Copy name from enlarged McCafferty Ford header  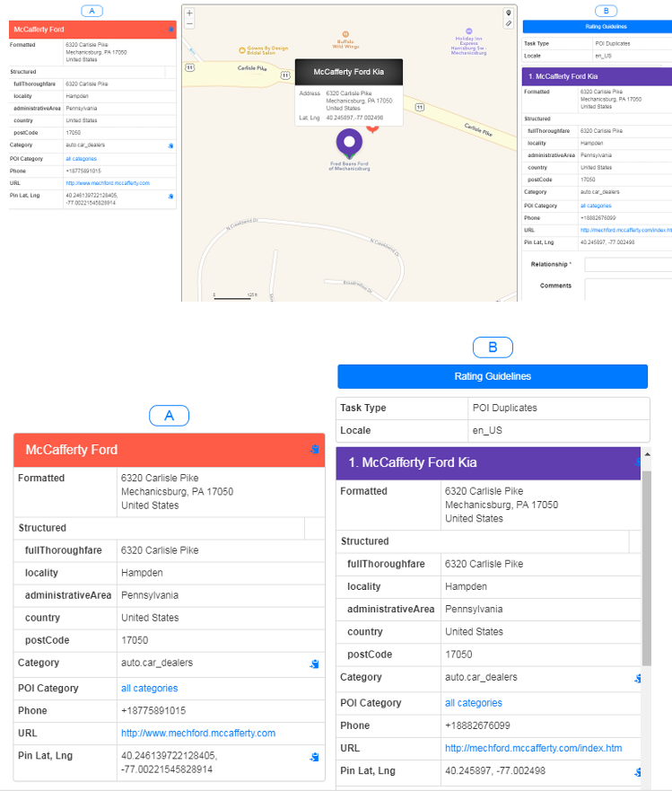314,449
